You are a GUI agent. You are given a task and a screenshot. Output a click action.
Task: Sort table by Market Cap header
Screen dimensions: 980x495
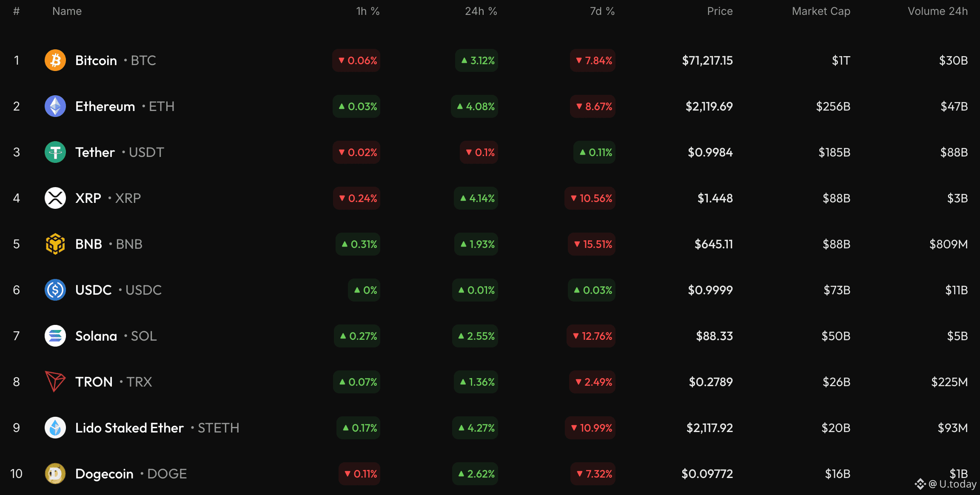pos(821,11)
